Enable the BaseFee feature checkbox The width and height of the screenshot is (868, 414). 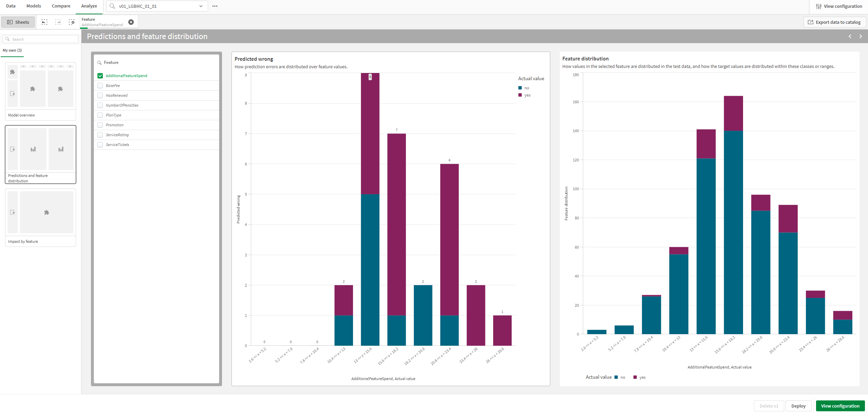click(x=100, y=86)
